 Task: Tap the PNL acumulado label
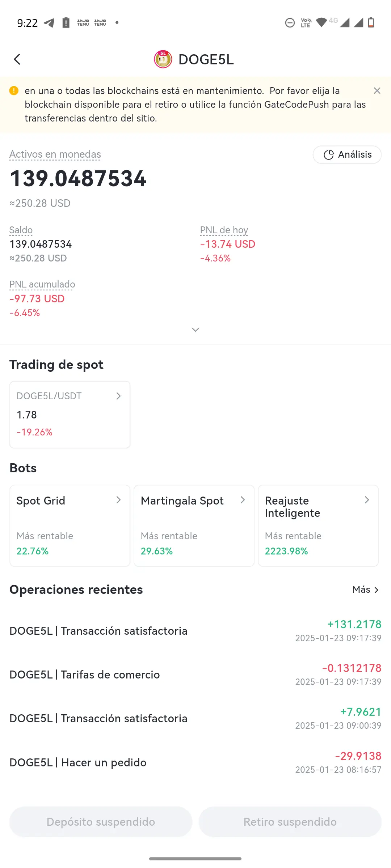42,285
